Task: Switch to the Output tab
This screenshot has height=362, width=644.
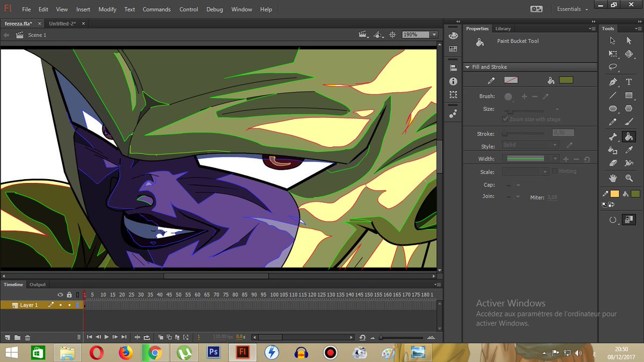Action: tap(38, 284)
